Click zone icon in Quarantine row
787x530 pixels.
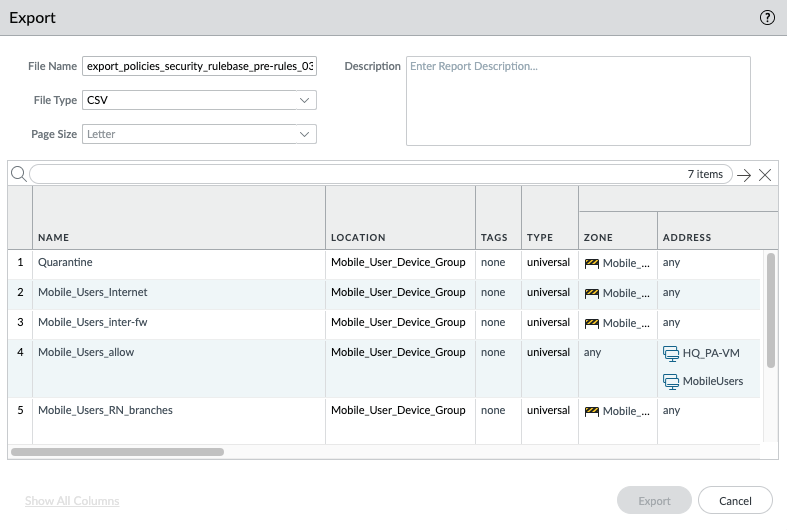(591, 263)
